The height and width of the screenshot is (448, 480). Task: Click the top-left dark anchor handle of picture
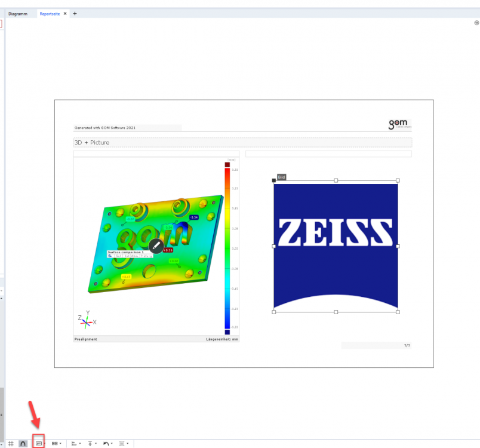click(x=274, y=180)
